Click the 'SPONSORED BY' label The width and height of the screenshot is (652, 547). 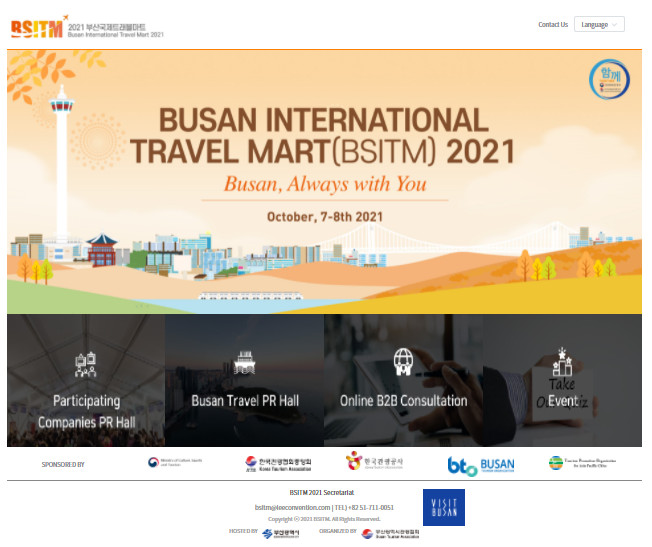[63, 465]
